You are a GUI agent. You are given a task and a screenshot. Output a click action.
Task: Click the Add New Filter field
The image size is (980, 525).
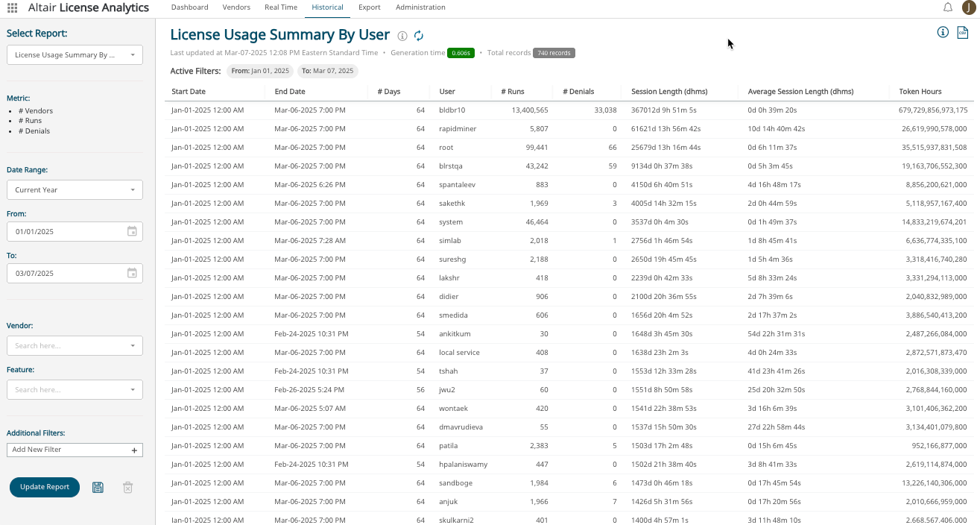click(75, 450)
